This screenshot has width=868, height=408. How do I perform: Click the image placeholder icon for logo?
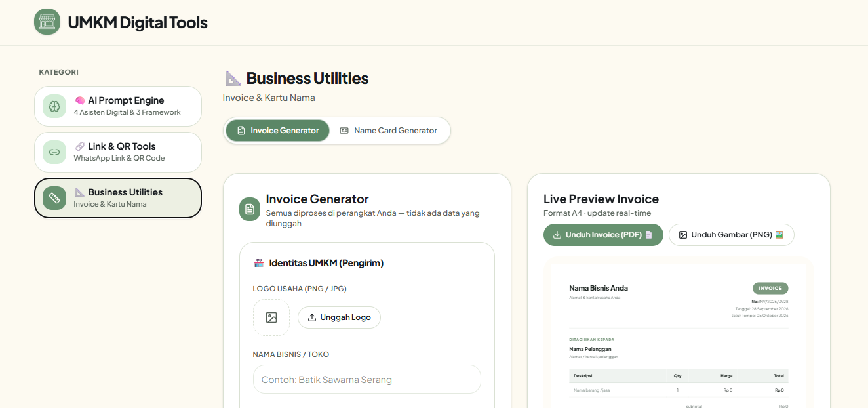tap(271, 317)
